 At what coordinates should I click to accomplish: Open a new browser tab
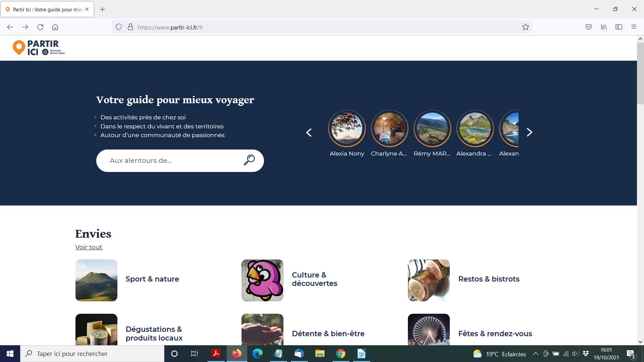tap(103, 9)
